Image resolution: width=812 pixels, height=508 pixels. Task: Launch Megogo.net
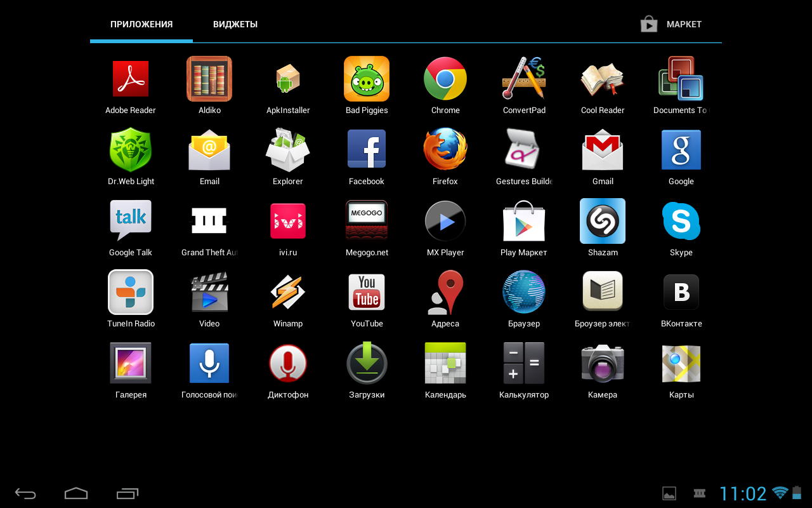[367, 221]
